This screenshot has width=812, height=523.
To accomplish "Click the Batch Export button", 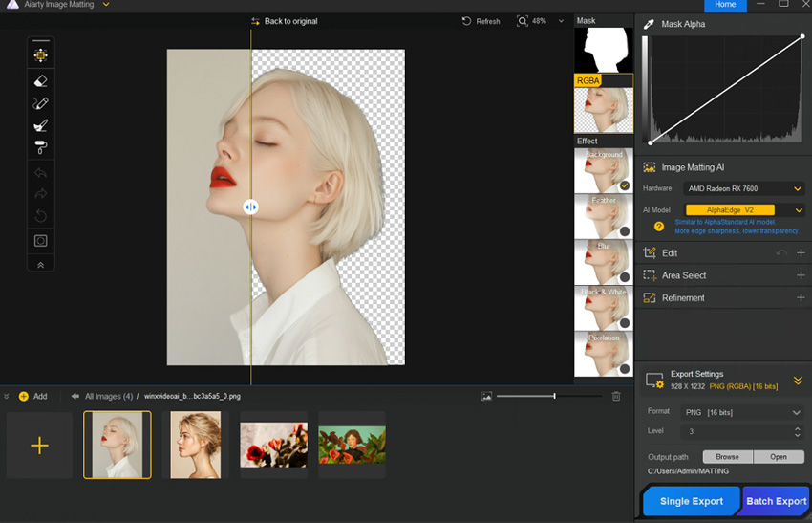I will pos(776,501).
